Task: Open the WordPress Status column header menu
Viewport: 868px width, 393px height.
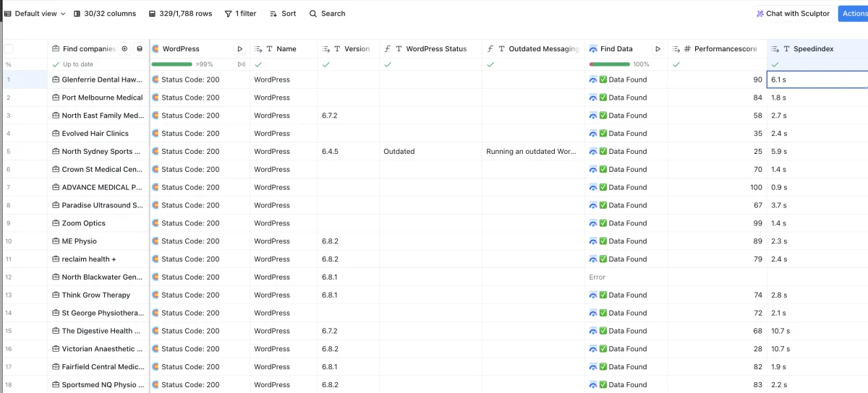Action: 430,49
